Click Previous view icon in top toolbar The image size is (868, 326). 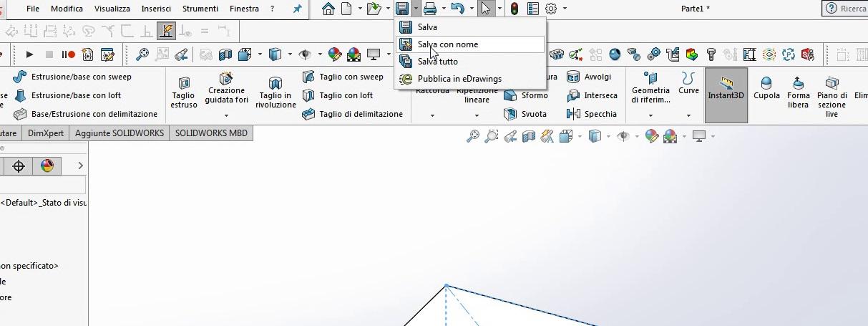click(x=182, y=54)
